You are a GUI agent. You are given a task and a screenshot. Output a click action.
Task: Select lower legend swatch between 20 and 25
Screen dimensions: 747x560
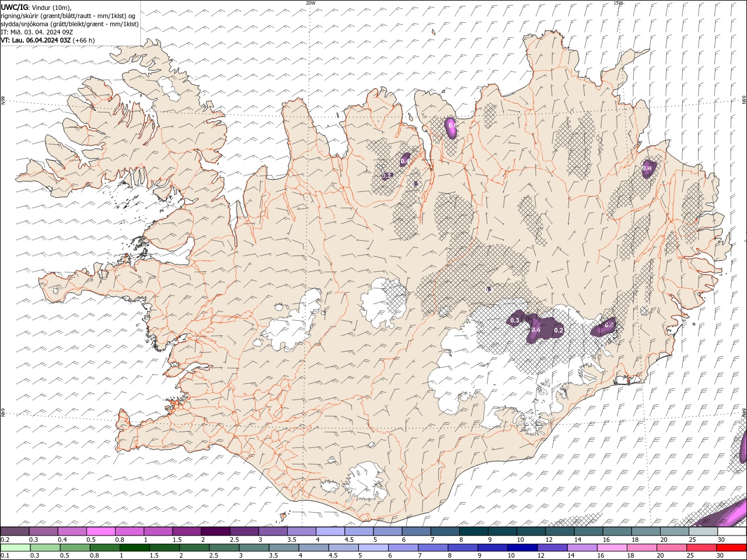[x=672, y=548]
